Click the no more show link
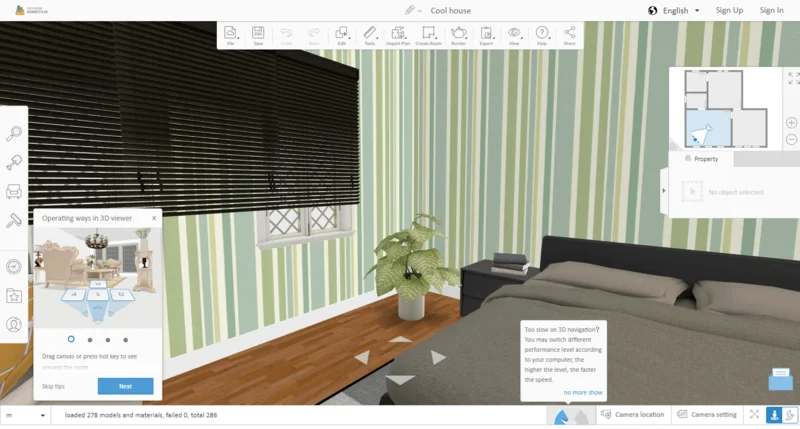This screenshot has width=800, height=429. [583, 392]
